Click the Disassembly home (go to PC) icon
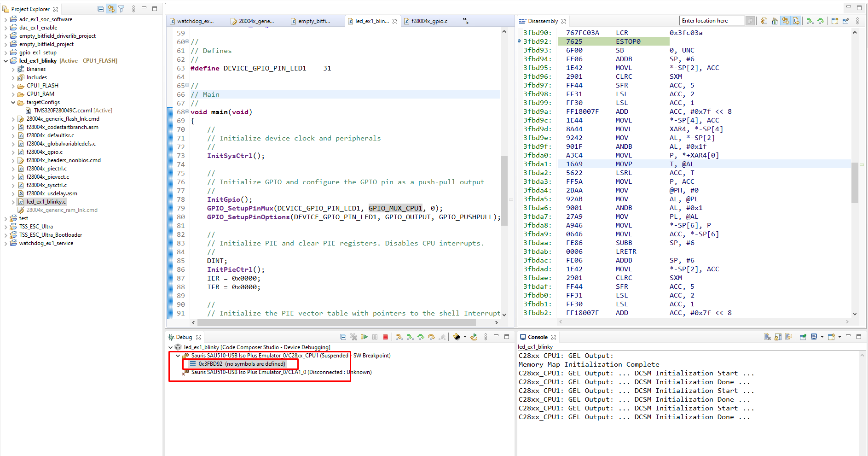The image size is (868, 456). pos(775,21)
